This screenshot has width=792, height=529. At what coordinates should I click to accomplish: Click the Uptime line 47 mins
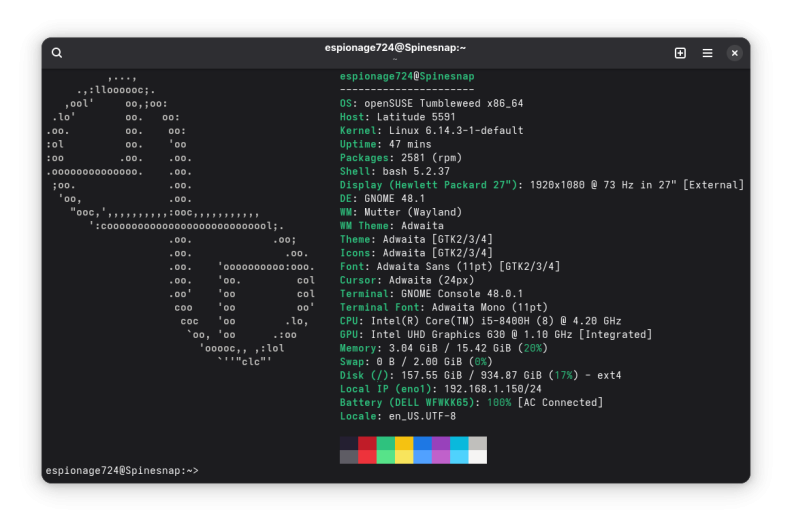[385, 145]
